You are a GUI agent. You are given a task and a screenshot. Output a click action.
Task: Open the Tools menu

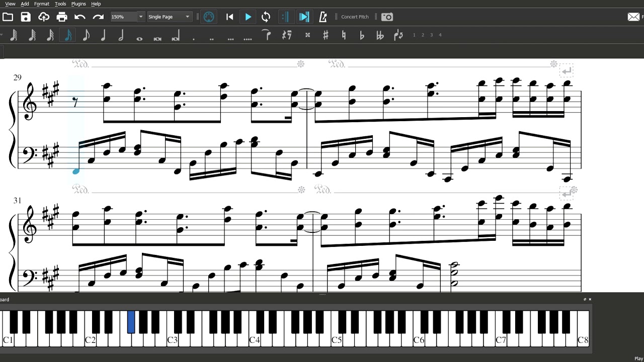point(60,4)
